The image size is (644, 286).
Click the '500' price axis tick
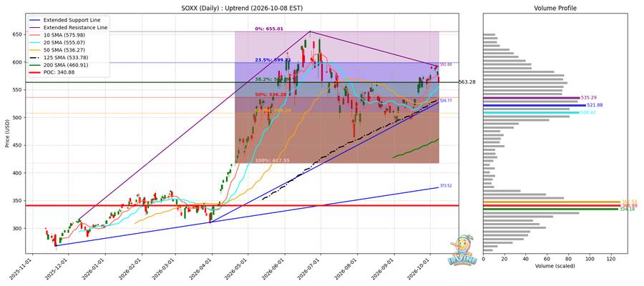[18, 118]
